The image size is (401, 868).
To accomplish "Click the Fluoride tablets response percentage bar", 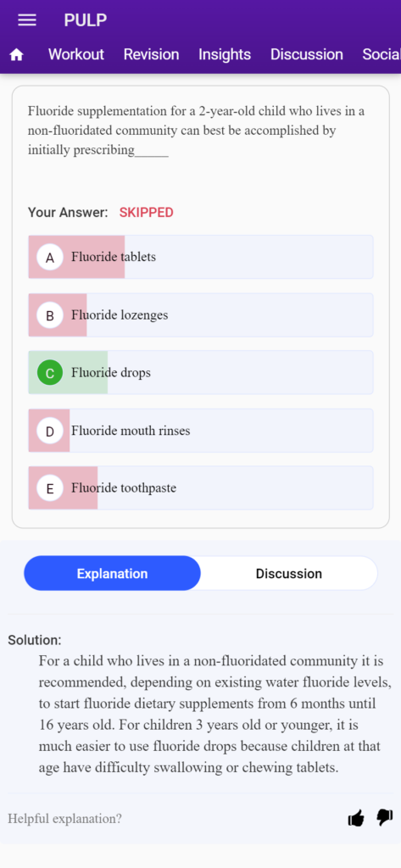I will [x=76, y=257].
